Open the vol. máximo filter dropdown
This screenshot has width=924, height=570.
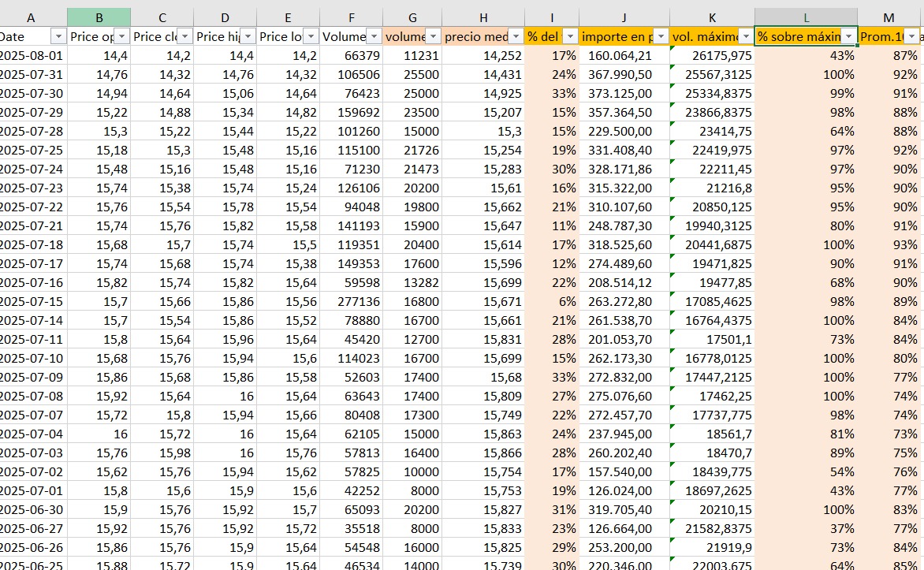[744, 37]
